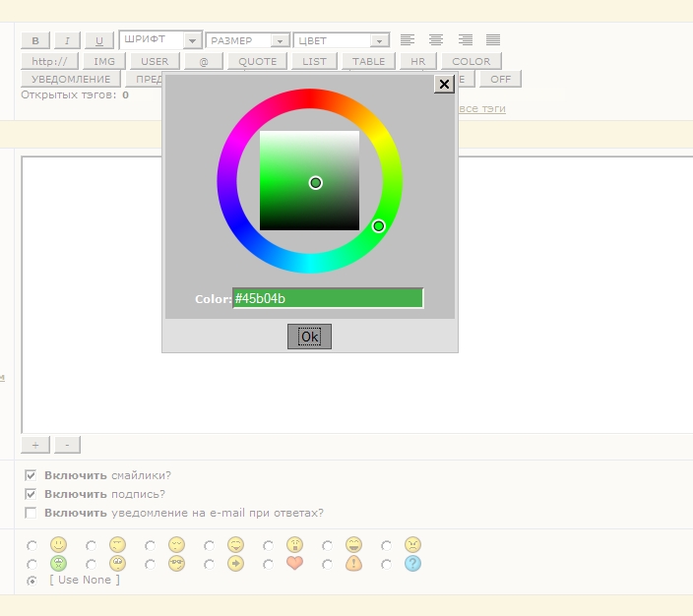The image size is (693, 616).
Task: Open the ЦВЕТ color dropdown
Action: point(342,40)
